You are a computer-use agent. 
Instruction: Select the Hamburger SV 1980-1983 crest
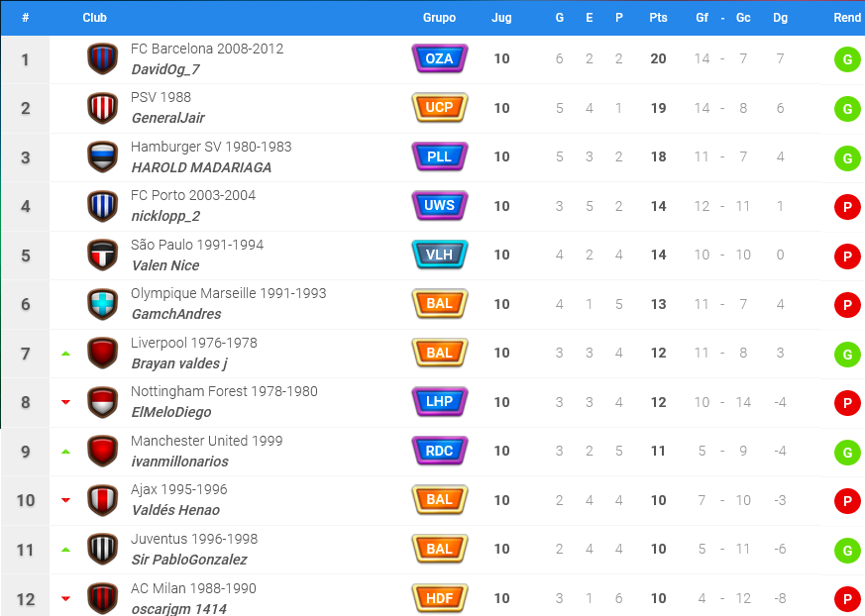click(103, 157)
